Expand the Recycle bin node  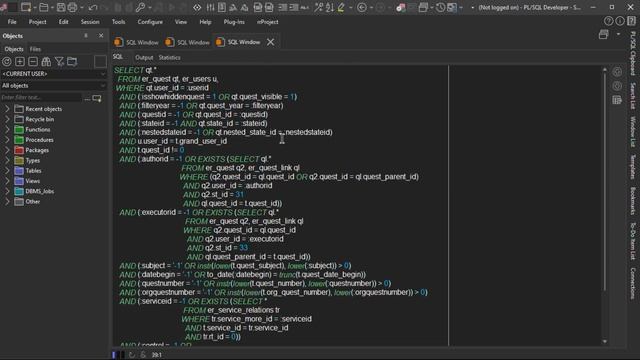click(7, 119)
